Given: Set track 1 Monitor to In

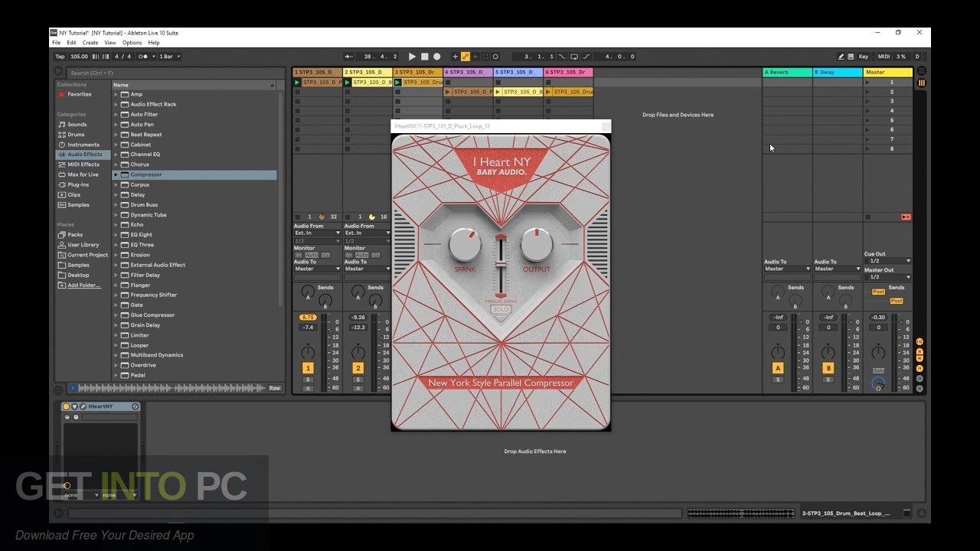Looking at the screenshot, I should pyautogui.click(x=299, y=255).
